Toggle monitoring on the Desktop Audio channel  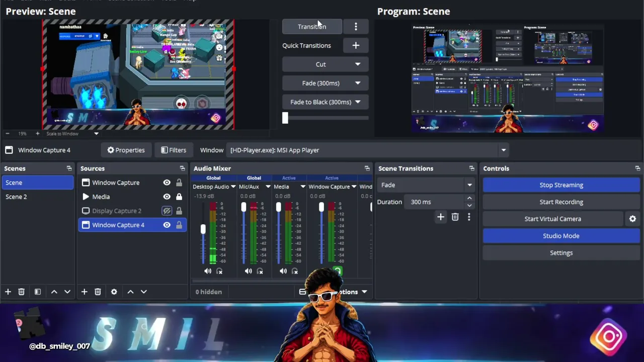(x=219, y=271)
